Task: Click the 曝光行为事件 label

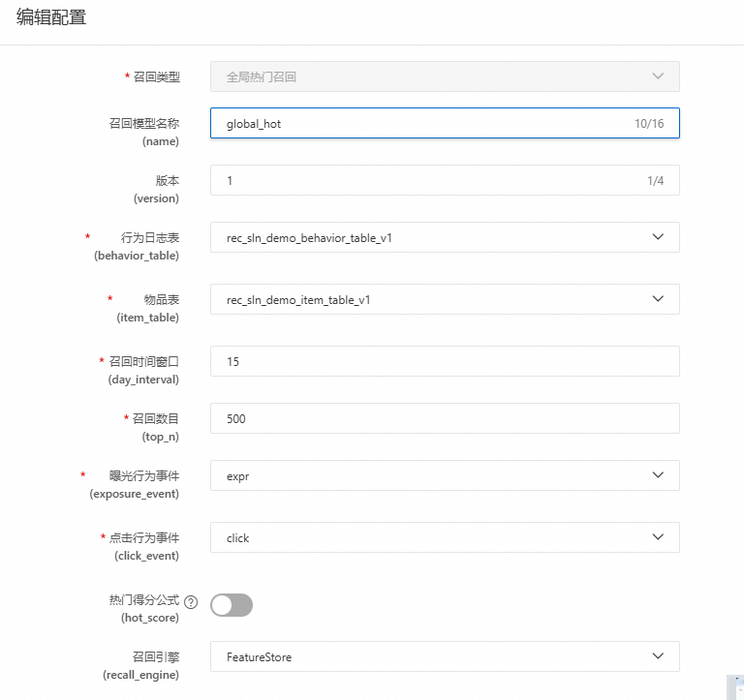Action: tap(144, 475)
